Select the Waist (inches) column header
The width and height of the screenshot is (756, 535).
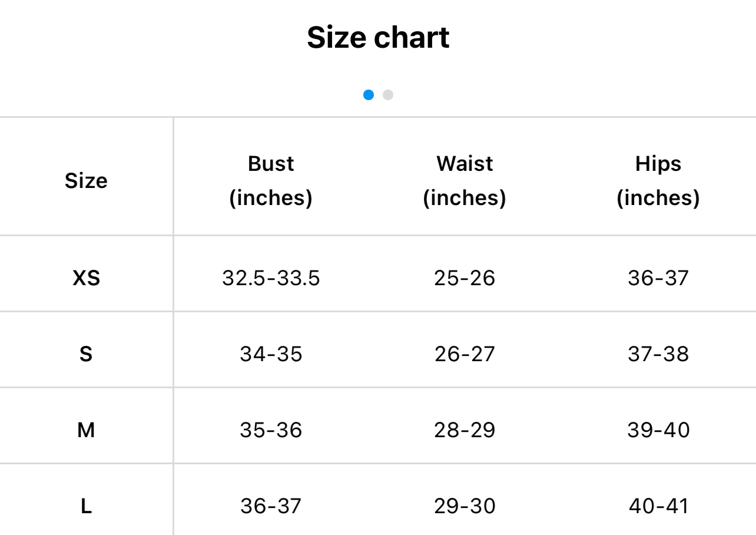click(x=465, y=180)
